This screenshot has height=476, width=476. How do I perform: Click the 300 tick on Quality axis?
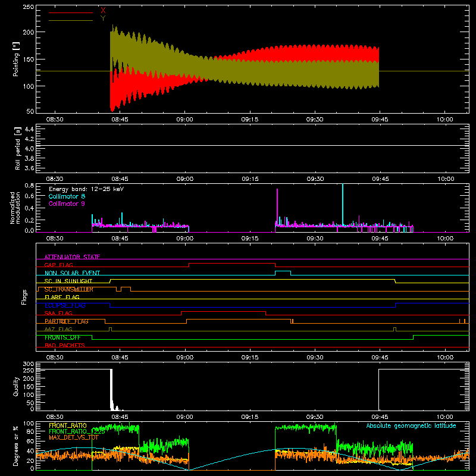click(29, 364)
